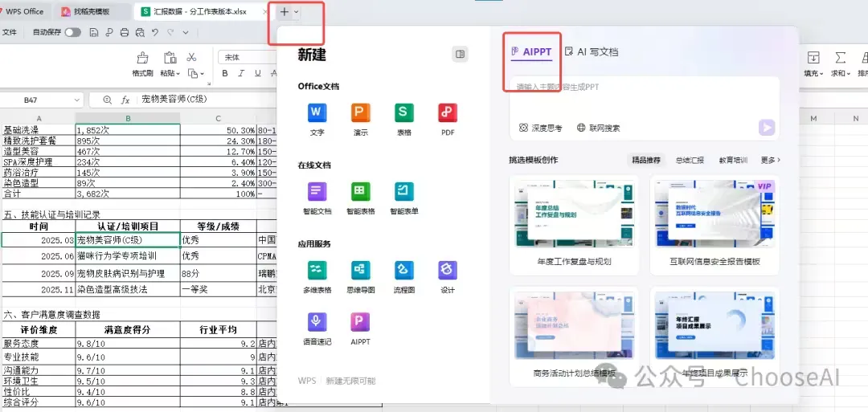This screenshot has width=868, height=412.
Task: Redo the last action
Action: 170,33
